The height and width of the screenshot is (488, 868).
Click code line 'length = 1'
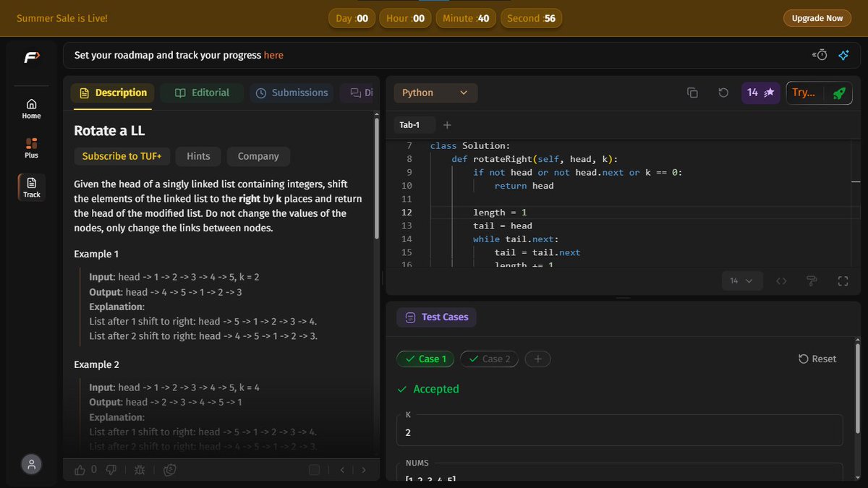click(x=500, y=212)
